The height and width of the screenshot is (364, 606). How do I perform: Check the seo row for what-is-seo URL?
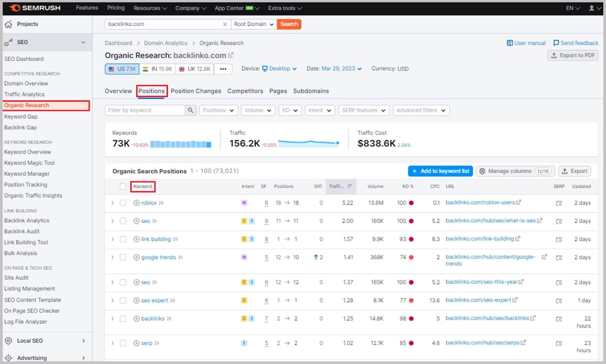[123, 221]
